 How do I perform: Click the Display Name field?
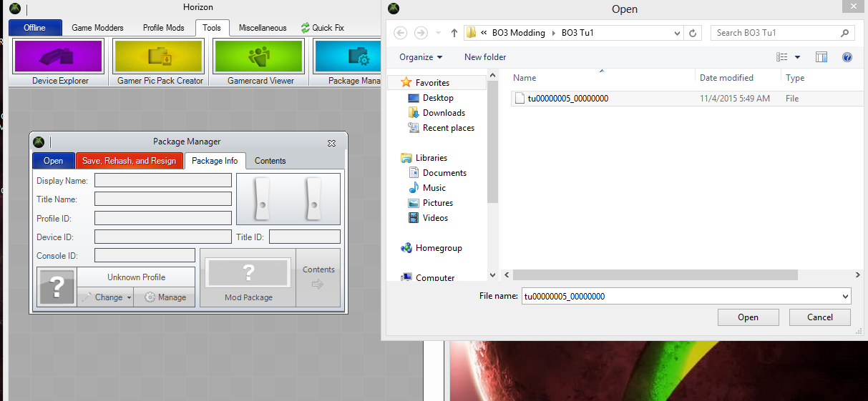point(163,180)
